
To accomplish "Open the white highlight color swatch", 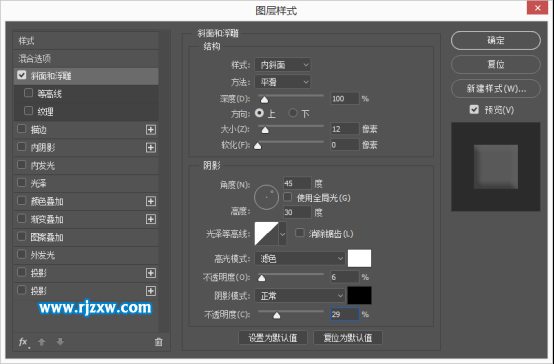I will [x=359, y=258].
